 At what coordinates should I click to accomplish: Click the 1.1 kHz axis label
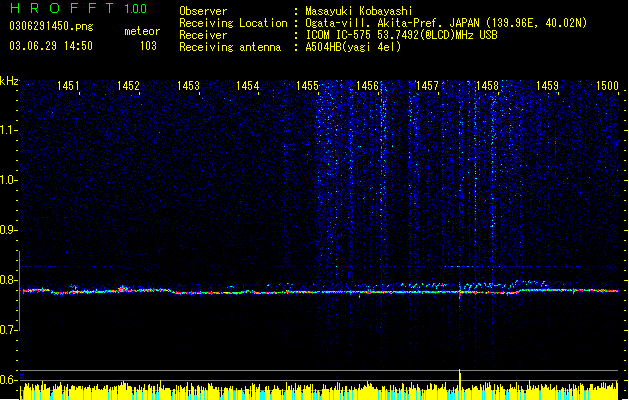[x=8, y=130]
